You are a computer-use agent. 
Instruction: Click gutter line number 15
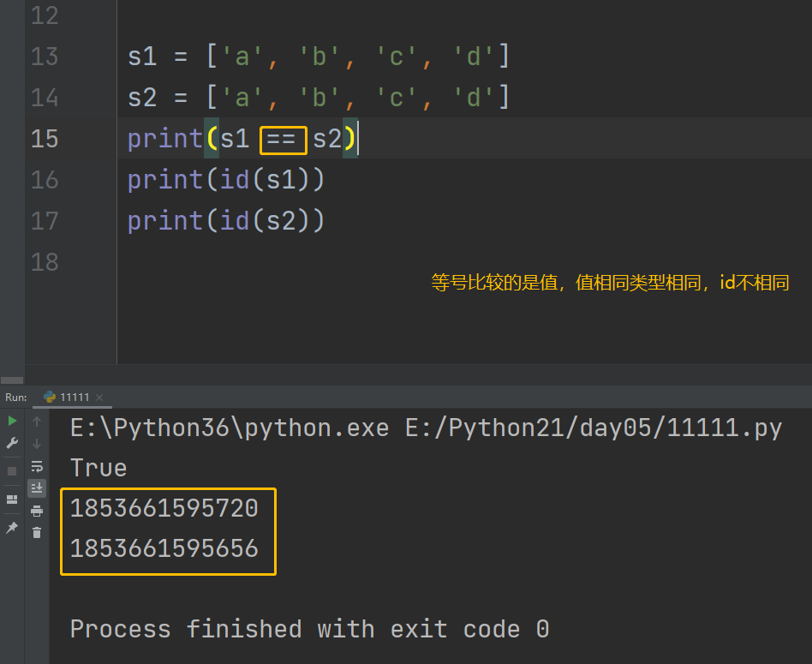(44, 139)
